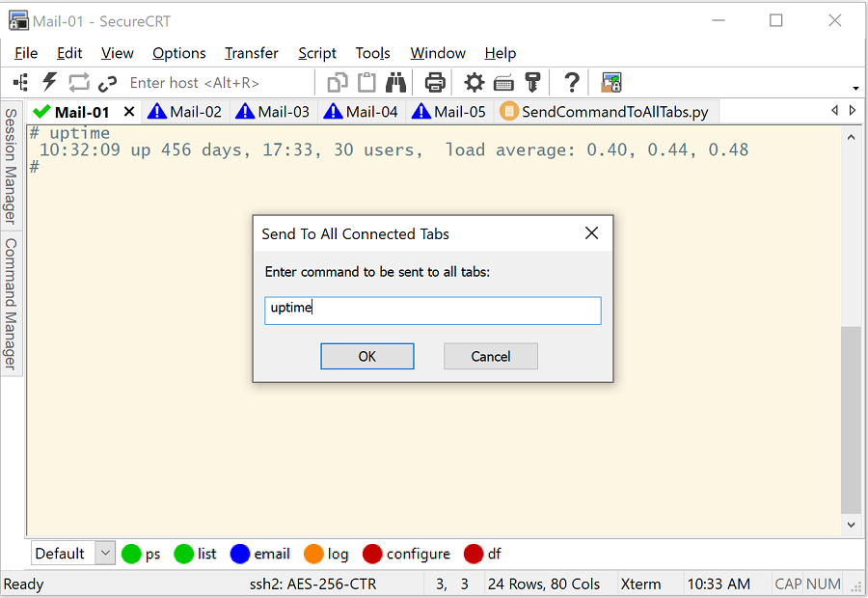Image resolution: width=868 pixels, height=598 pixels.
Task: Launch the public key tool key icon
Action: [532, 82]
